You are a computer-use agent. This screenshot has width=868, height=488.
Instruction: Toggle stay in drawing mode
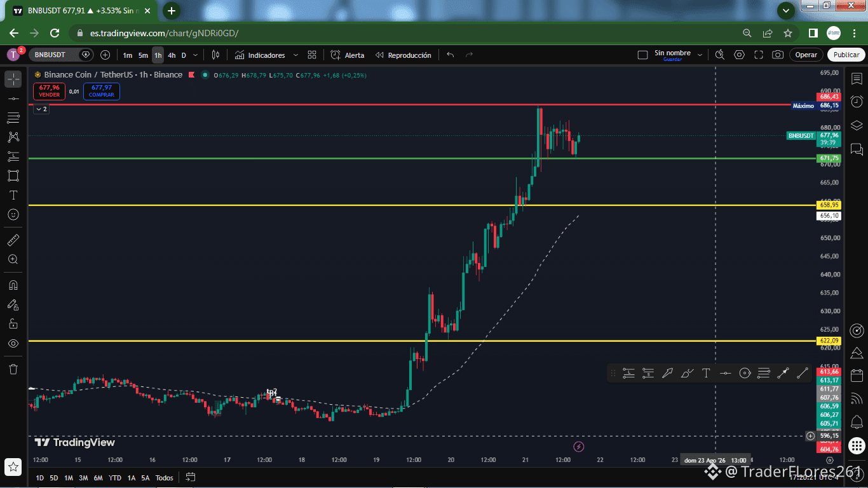(x=13, y=304)
